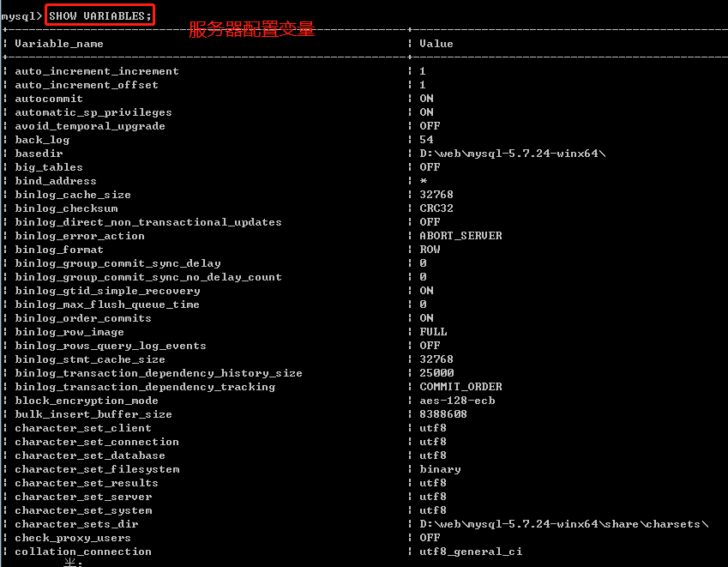Select binlog_max_flush_queue_time name

(107, 305)
